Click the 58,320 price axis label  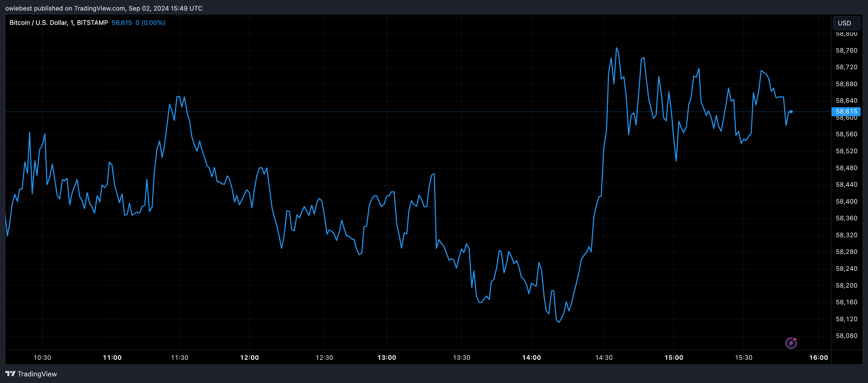point(846,235)
